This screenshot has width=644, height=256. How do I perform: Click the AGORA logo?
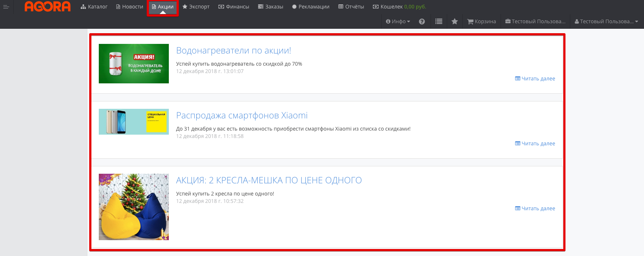pyautogui.click(x=48, y=7)
